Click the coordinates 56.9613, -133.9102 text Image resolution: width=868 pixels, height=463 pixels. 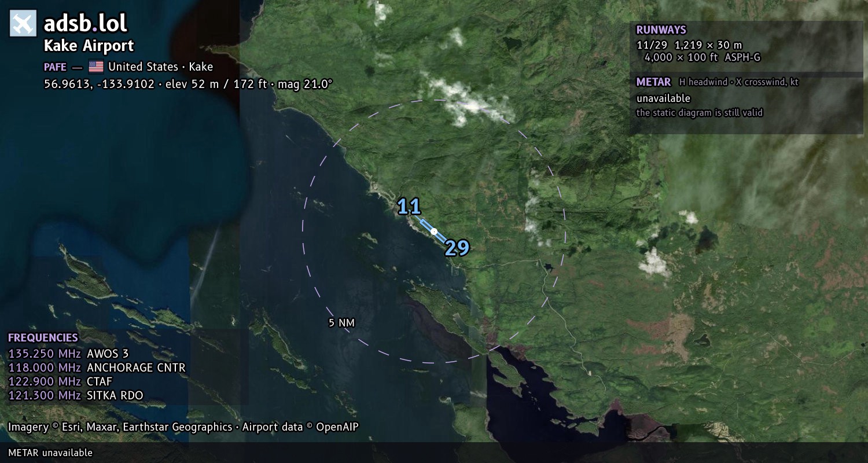tap(99, 84)
